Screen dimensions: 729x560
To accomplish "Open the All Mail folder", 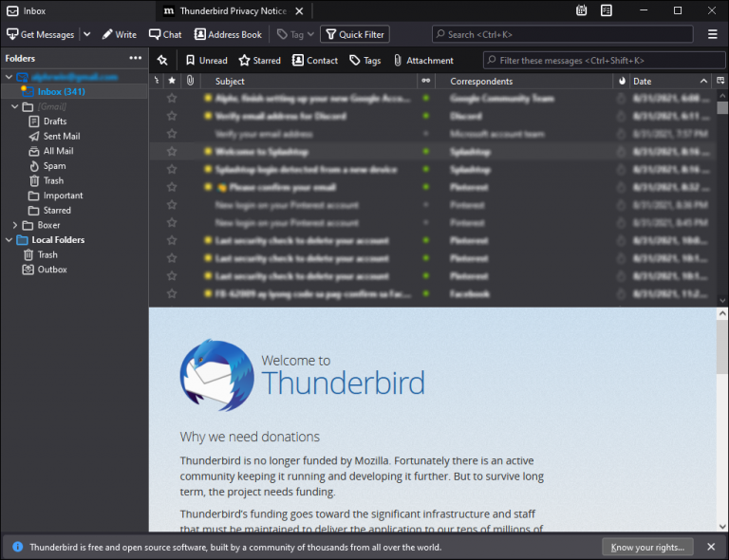I will [x=58, y=151].
